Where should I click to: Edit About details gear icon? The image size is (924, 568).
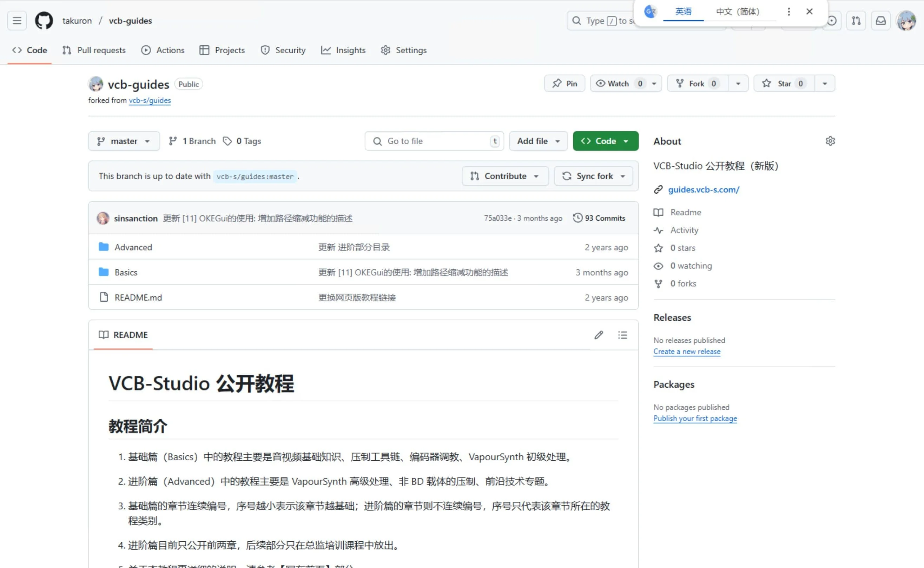[830, 141]
